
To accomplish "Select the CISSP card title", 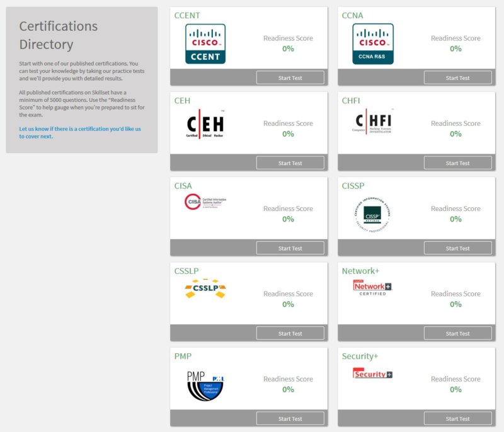I will 353,186.
